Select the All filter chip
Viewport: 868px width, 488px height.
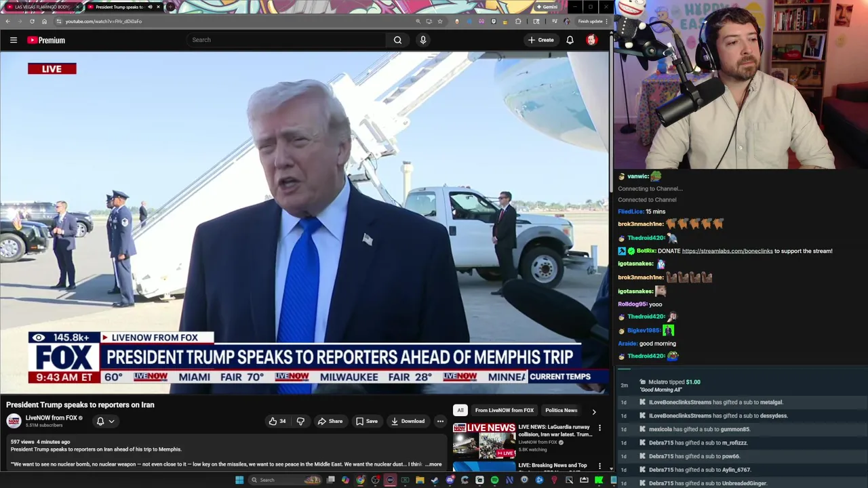tap(460, 410)
